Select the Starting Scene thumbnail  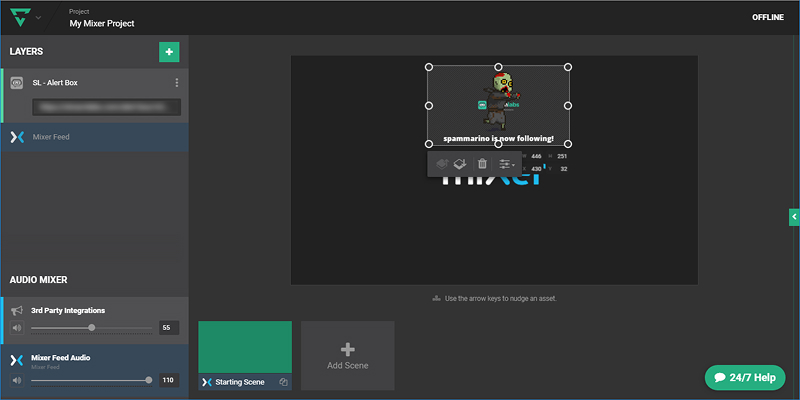click(x=245, y=347)
